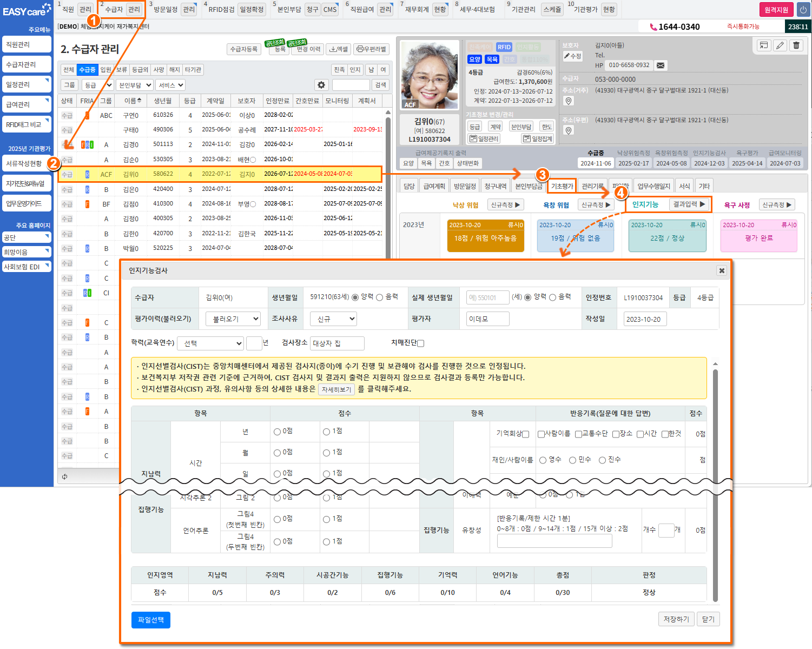Close the 인지기능검사 dialog with the X
This screenshot has height=649, width=812.
coord(721,270)
